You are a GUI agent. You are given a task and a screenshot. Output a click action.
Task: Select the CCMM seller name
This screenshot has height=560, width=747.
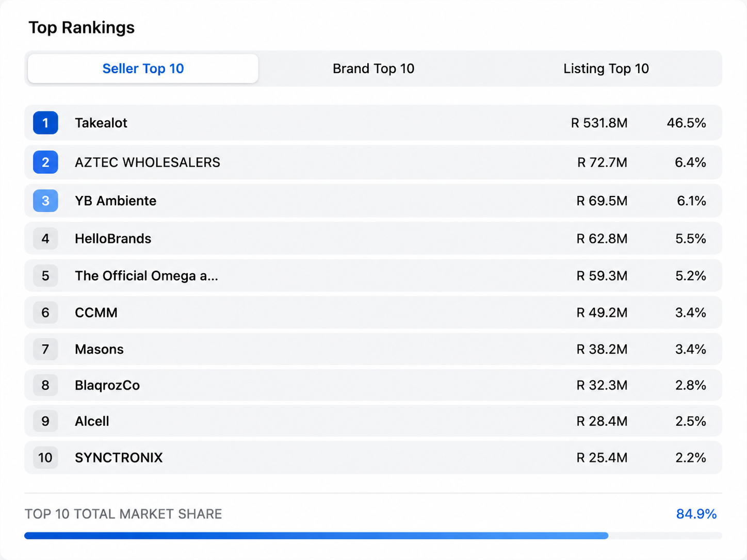point(96,312)
